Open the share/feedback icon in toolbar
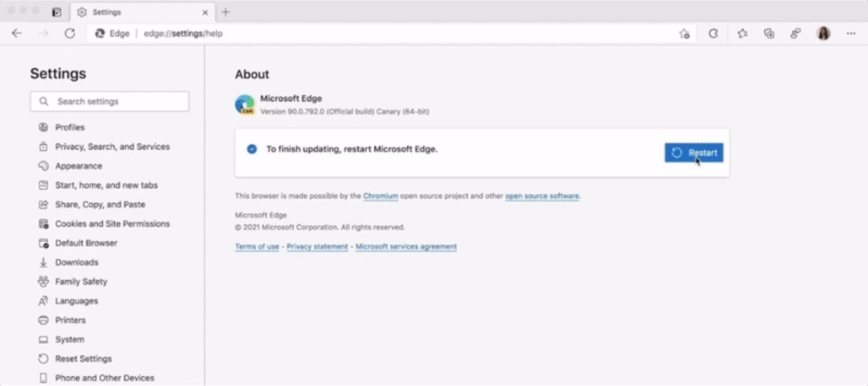 point(795,34)
